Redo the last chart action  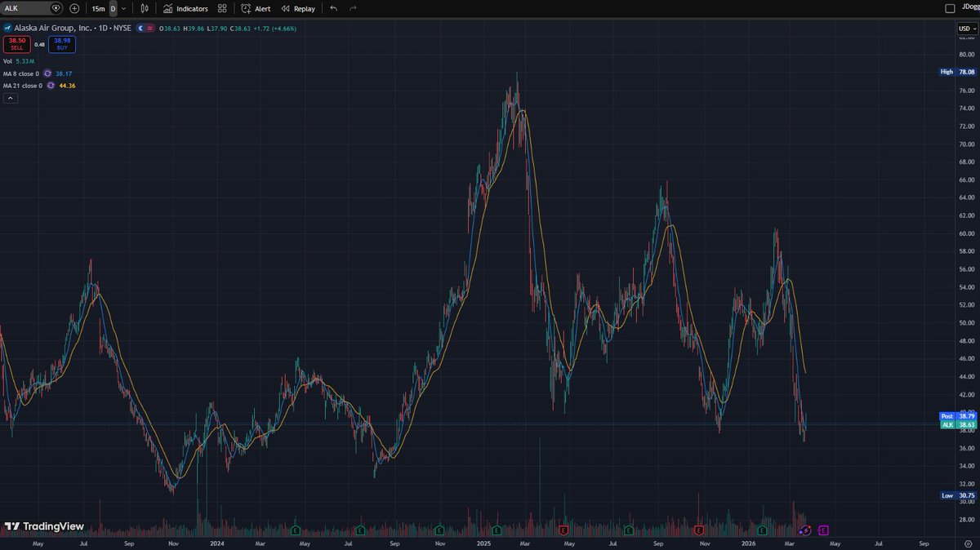(353, 8)
